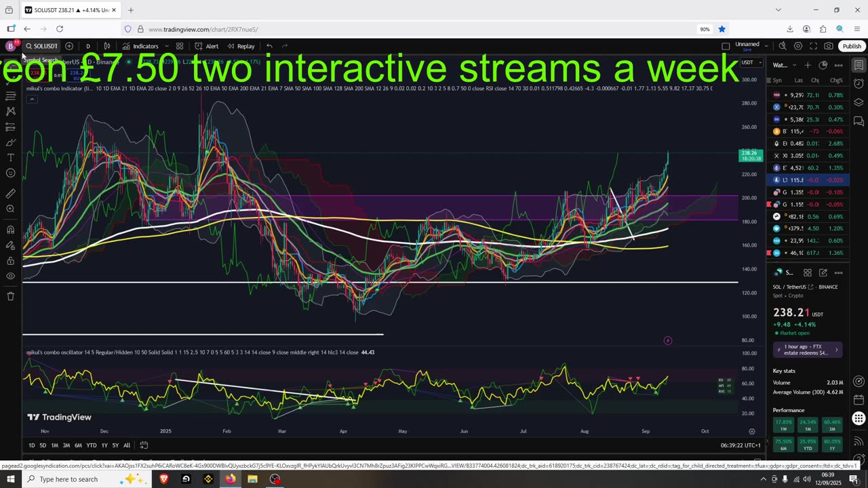The width and height of the screenshot is (868, 488).
Task: Select the Brush drawing tool
Action: click(10, 142)
